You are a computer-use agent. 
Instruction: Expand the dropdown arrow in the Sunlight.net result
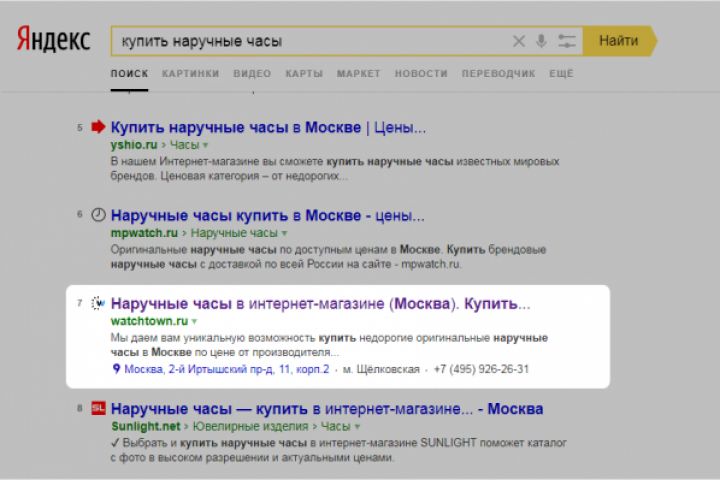[x=357, y=427]
